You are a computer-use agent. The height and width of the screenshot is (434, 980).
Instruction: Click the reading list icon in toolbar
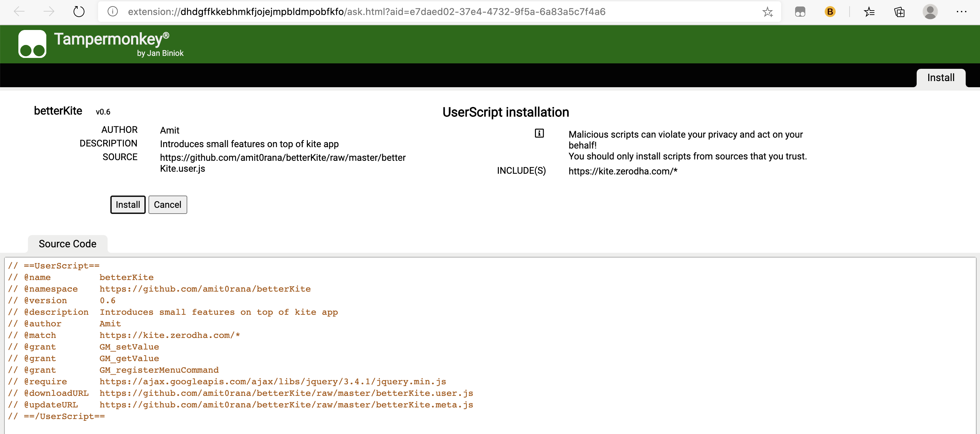871,11
